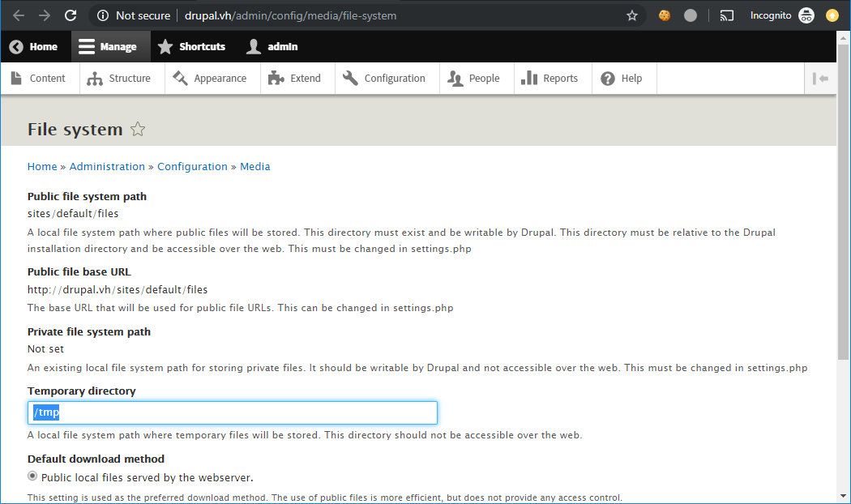
Task: Click the 'Default download method' heading
Action: (96, 459)
